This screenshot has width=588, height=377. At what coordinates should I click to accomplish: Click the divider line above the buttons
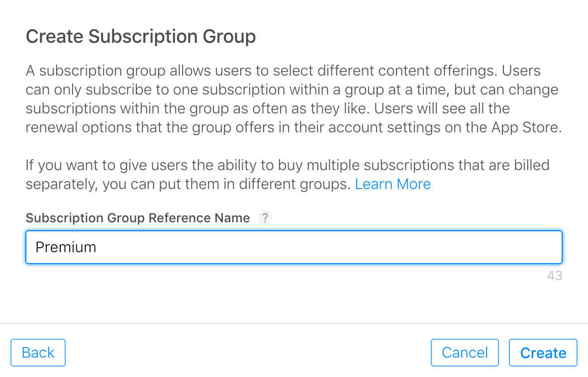pos(294,324)
